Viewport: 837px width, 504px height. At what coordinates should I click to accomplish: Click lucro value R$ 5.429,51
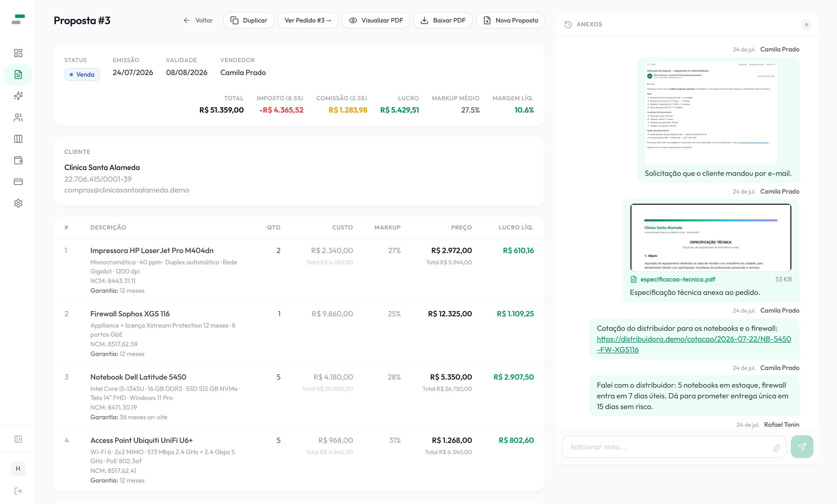click(x=399, y=110)
